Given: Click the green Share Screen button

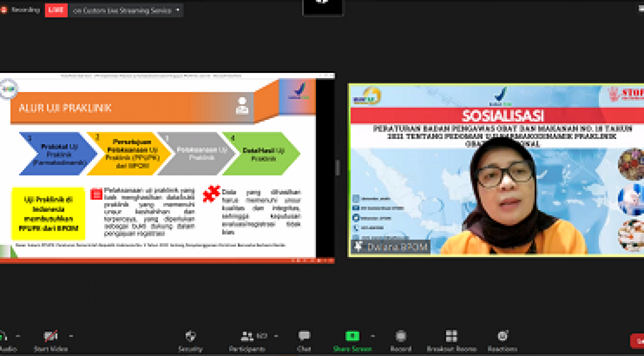Looking at the screenshot, I should tap(352, 337).
